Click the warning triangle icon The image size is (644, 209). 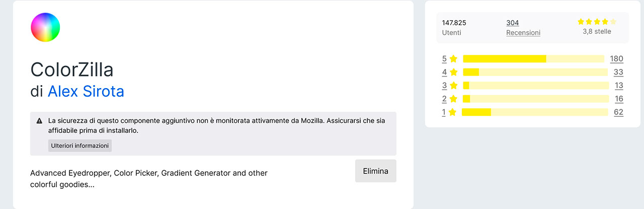(39, 121)
